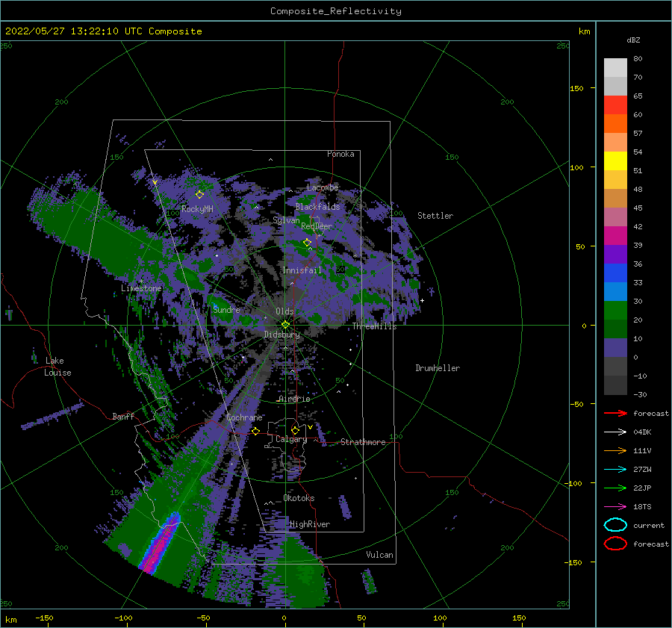672x628 pixels.
Task: Click the dBZ legend heading
Action: [633, 40]
